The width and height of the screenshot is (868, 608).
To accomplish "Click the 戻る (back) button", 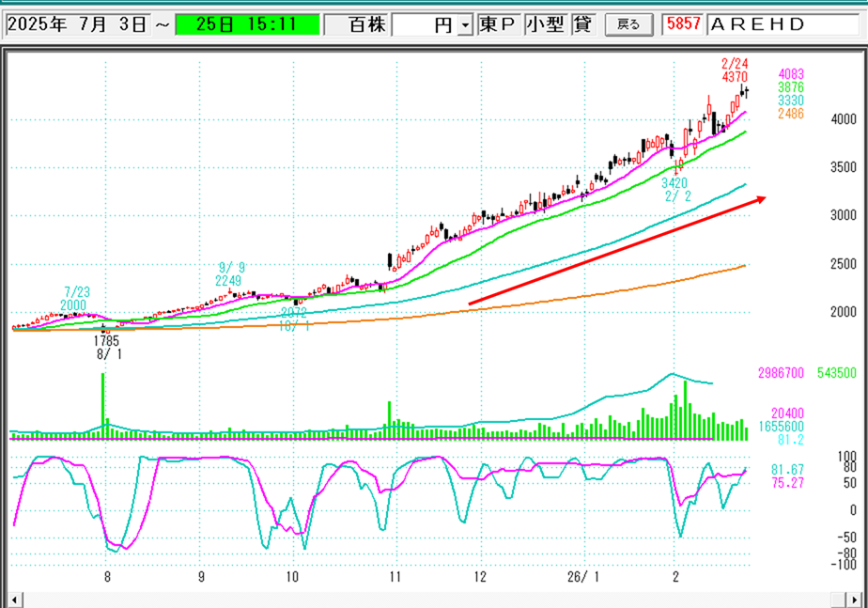I will tap(628, 24).
